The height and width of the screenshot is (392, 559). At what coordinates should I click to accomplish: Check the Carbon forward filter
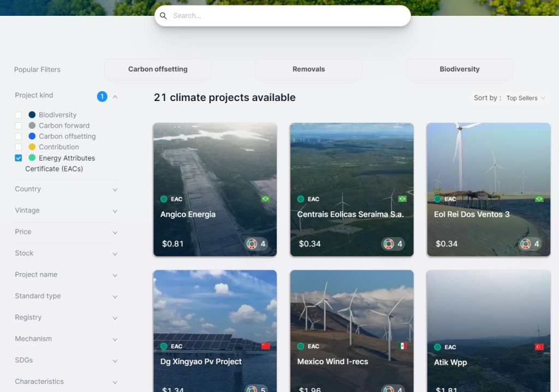17,126
